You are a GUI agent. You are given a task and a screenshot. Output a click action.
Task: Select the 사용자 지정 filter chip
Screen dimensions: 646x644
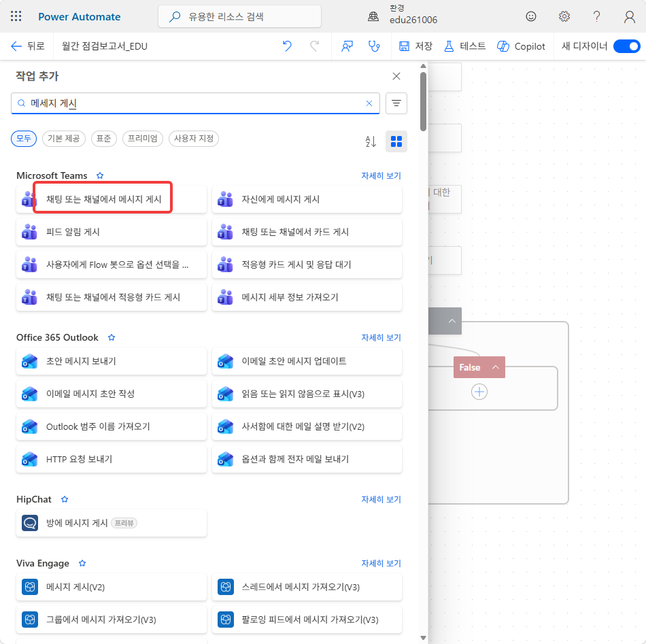(194, 139)
